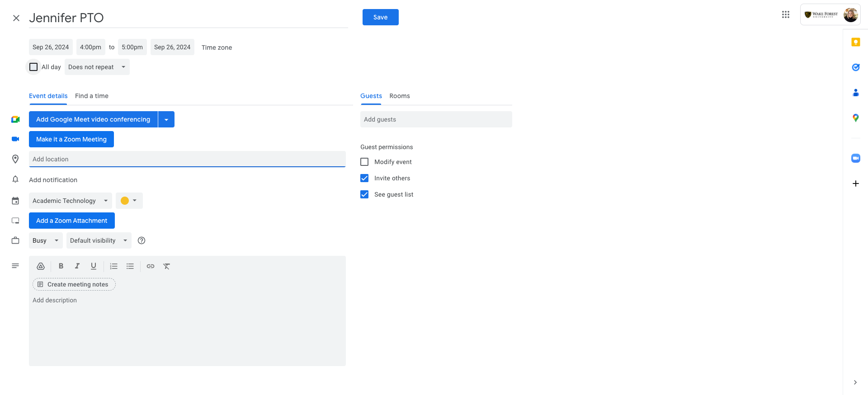Uncheck the Invite others permission
This screenshot has width=868, height=395.
click(364, 178)
